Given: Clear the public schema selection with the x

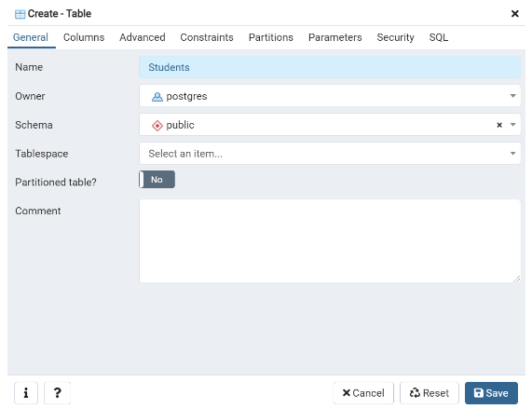Looking at the screenshot, I should 499,125.
